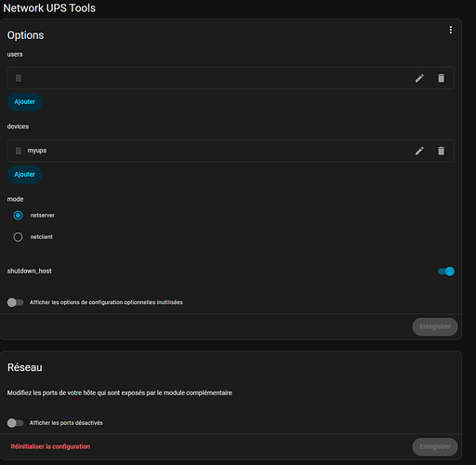Viewport: 476px width, 465px height.
Task: Select the netclient mode radio button
Action: pyautogui.click(x=18, y=237)
